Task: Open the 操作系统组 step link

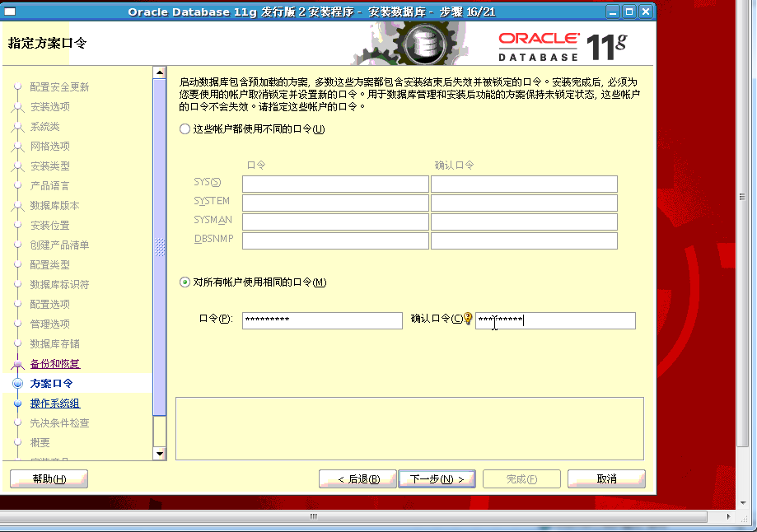Action: point(55,403)
